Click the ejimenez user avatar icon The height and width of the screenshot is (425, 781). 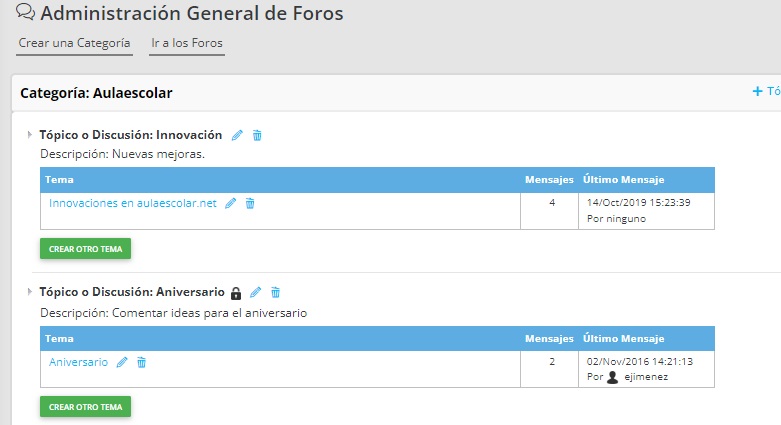coord(613,378)
